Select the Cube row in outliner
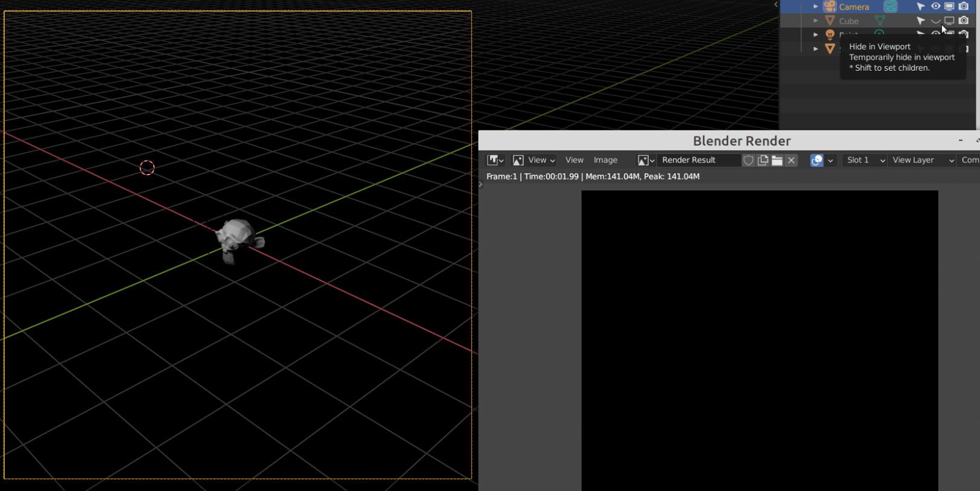The height and width of the screenshot is (491, 980). point(877,21)
